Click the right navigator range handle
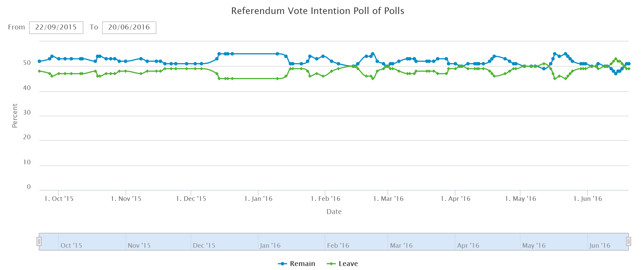This screenshot has height=270, width=644. click(x=628, y=242)
